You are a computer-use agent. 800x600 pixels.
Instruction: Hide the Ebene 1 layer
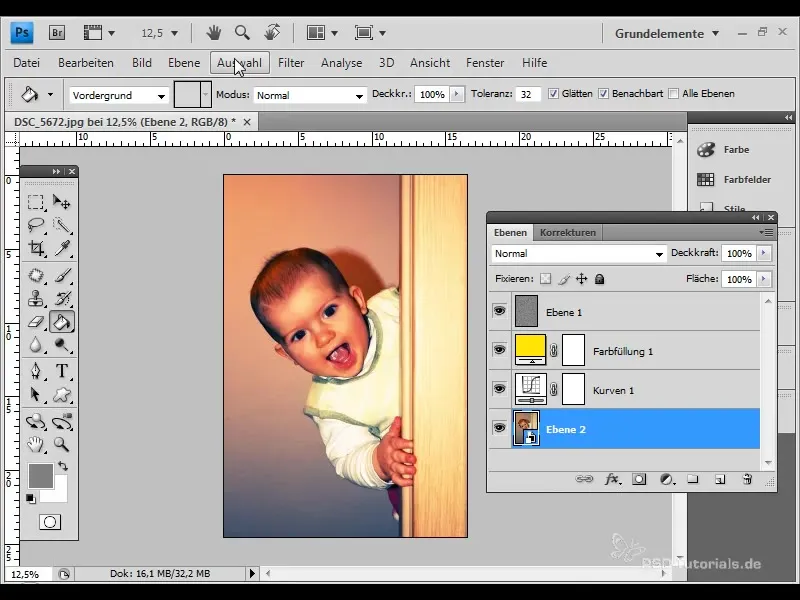pos(499,311)
